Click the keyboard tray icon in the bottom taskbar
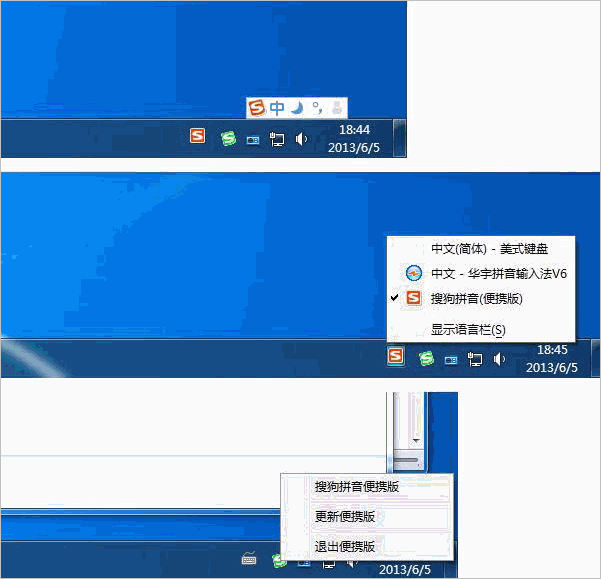Screen dimensions: 601x579 coord(249,559)
